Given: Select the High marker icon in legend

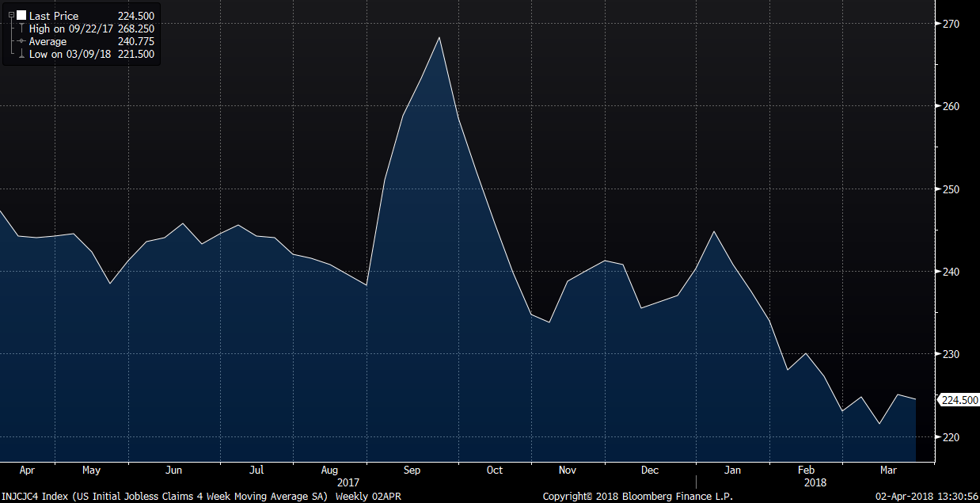Looking at the screenshot, I should click(21, 29).
